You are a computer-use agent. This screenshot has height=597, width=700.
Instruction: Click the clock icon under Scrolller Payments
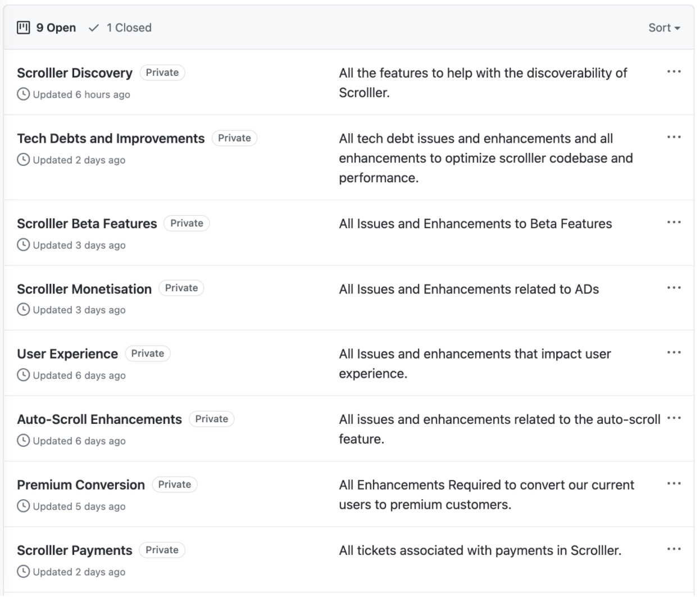(x=23, y=572)
